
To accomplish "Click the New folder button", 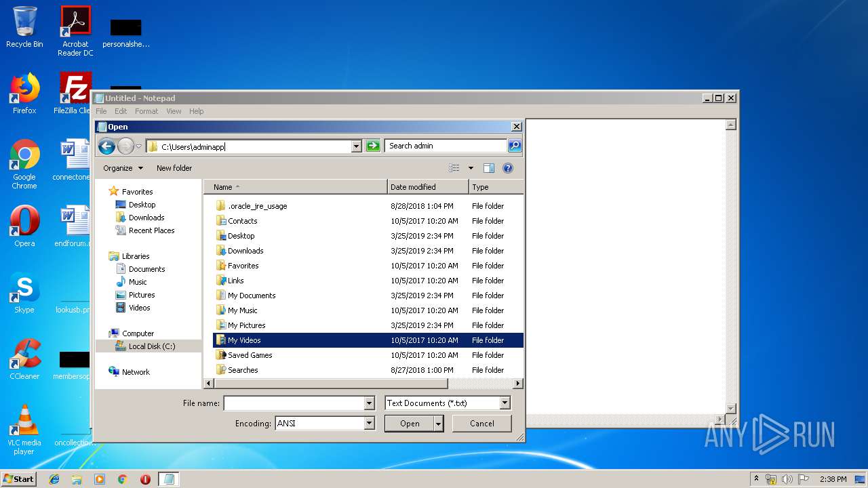I will click(174, 168).
